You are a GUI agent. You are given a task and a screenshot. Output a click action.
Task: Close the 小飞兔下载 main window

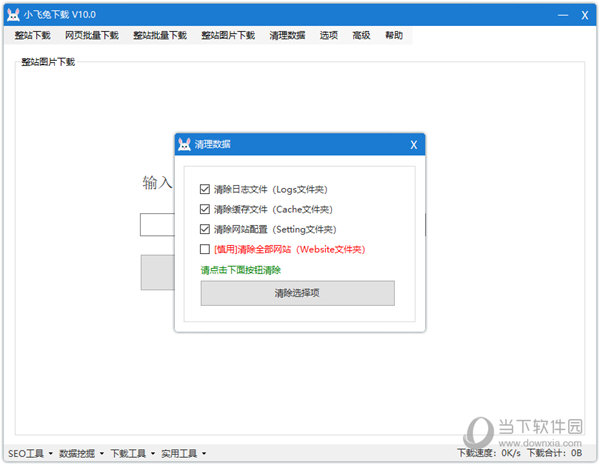pos(585,15)
